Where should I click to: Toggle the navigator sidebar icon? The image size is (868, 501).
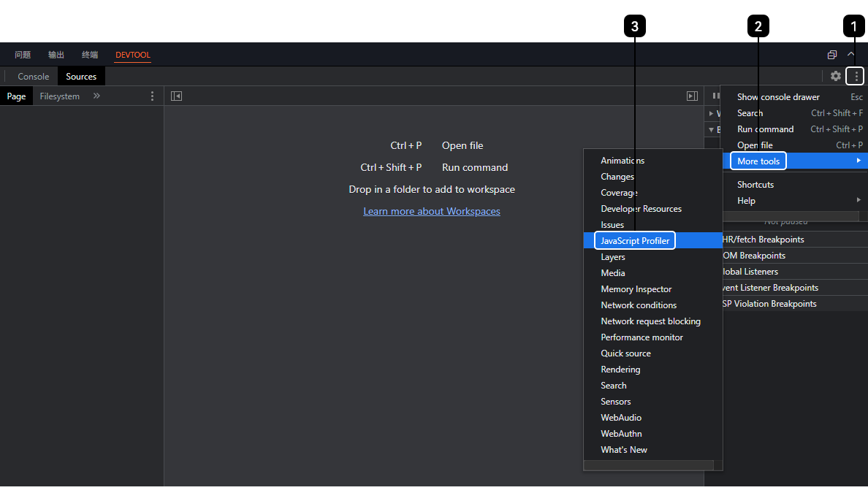pyautogui.click(x=176, y=96)
